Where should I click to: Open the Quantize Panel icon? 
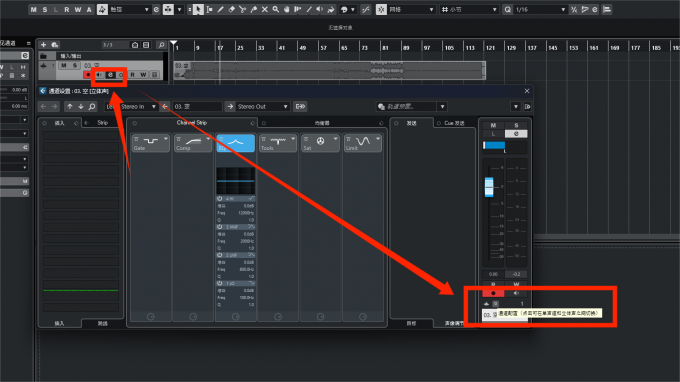[595, 9]
